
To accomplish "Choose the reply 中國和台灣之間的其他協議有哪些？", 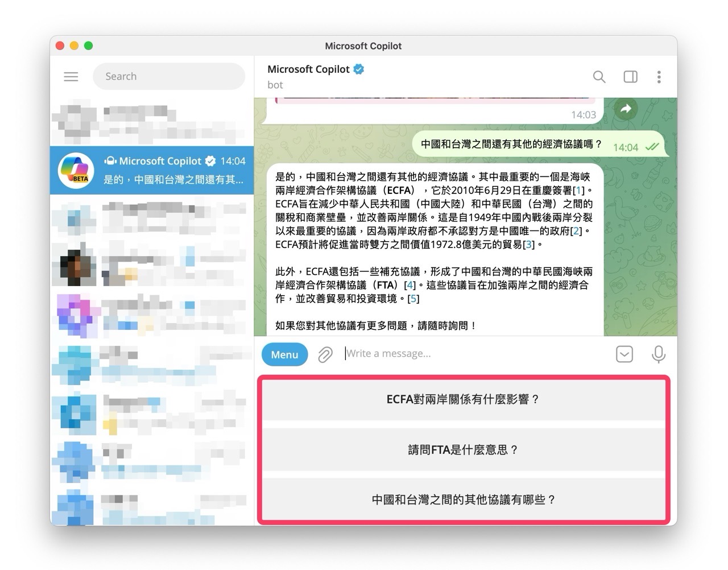I will (463, 499).
